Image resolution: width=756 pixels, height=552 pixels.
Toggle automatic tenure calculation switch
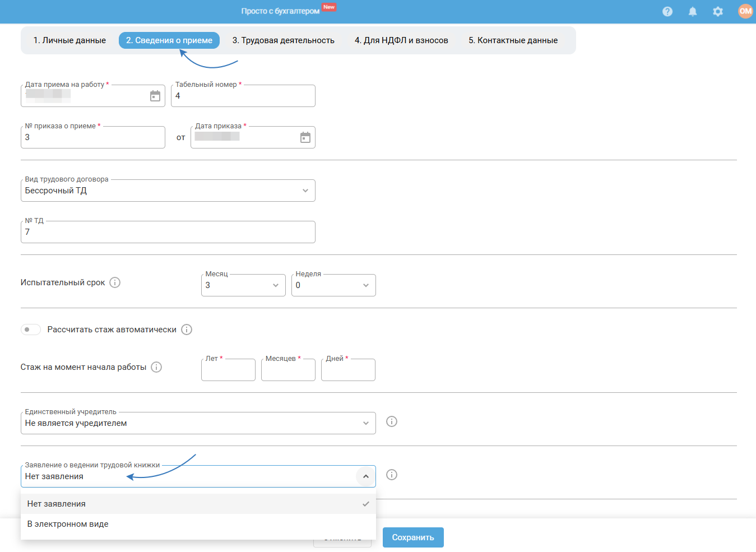tap(31, 330)
